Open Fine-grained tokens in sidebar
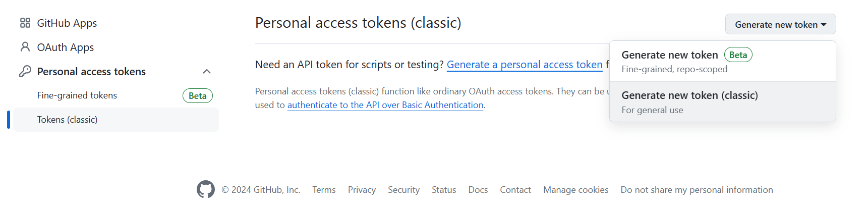Screen dimensions: 868x208 77,95
